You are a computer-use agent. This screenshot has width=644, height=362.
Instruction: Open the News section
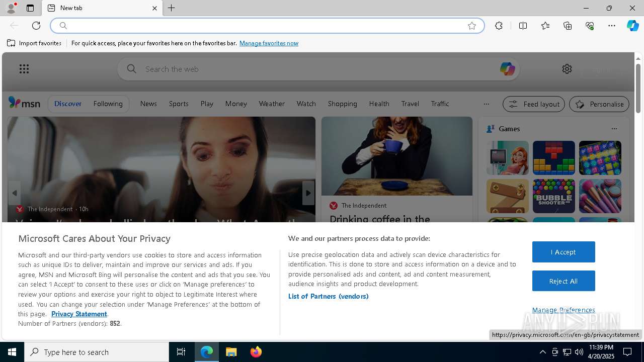148,104
